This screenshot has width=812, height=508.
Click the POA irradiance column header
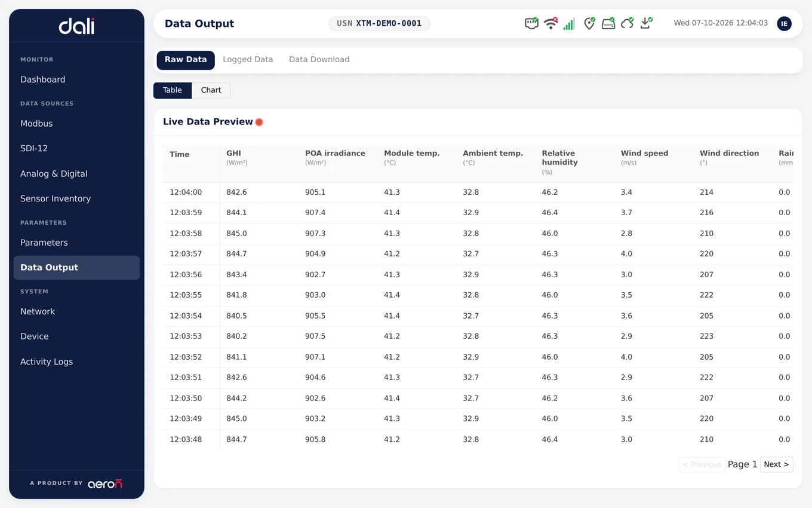[338, 163]
